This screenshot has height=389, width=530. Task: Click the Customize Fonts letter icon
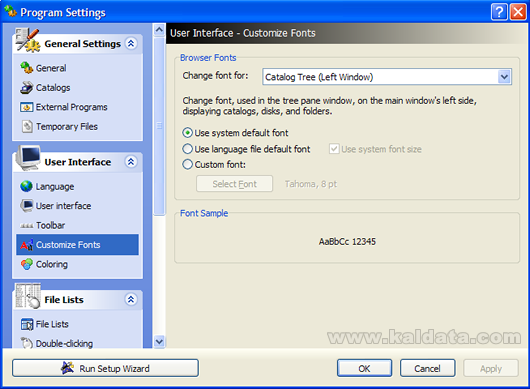26,245
